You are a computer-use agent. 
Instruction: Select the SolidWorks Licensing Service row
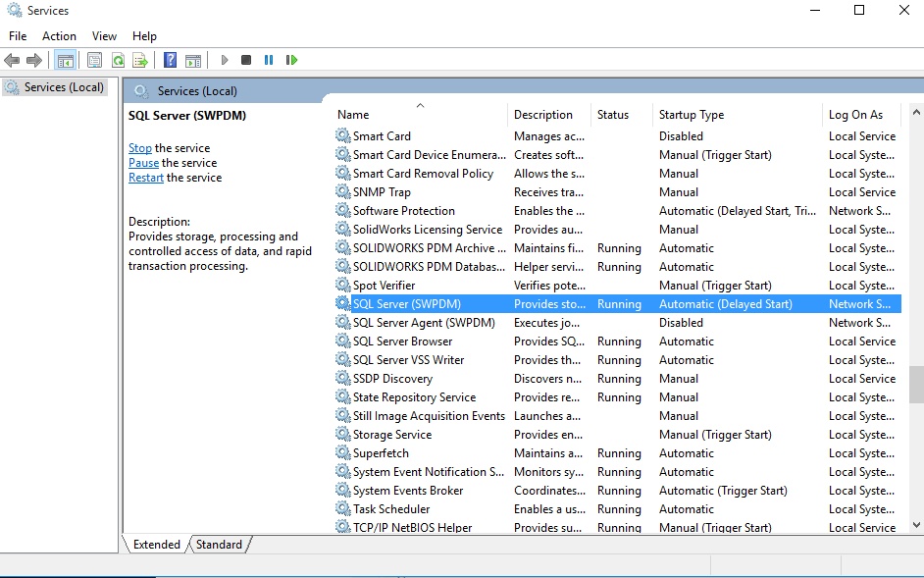(618, 230)
